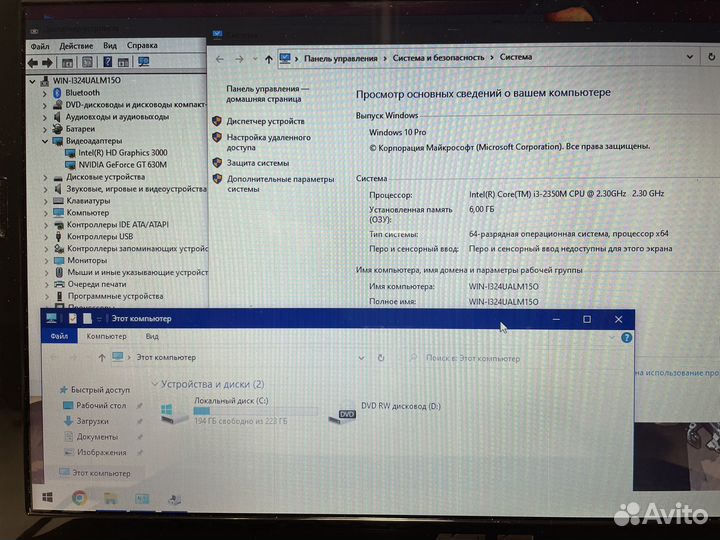Click the Батареи battery icon
The image size is (720, 540).
(57, 129)
